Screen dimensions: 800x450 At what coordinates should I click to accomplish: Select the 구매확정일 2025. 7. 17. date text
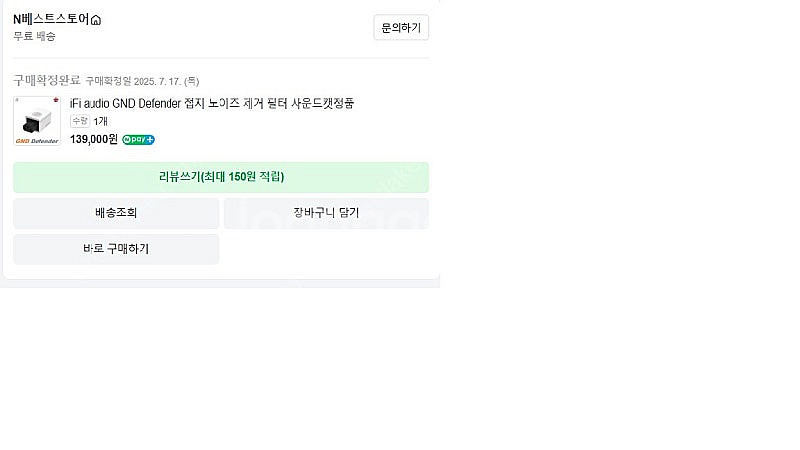pyautogui.click(x=142, y=81)
